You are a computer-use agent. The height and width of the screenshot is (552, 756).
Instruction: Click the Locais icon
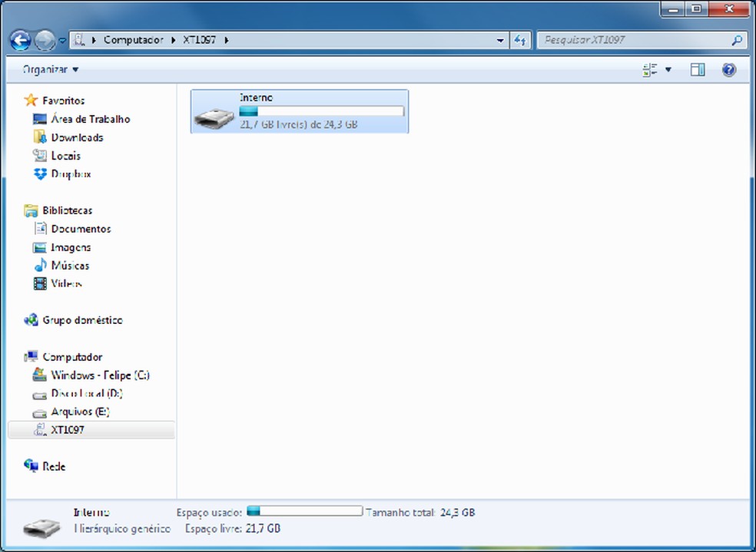pos(39,155)
